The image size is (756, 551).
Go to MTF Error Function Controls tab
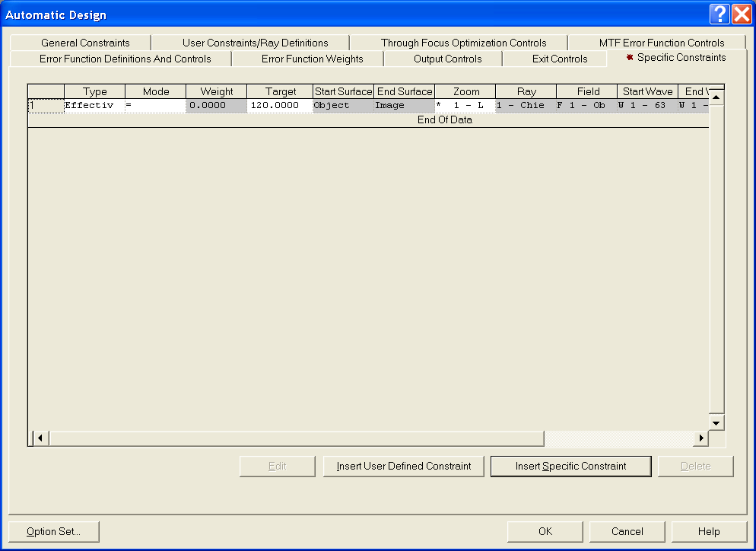coord(661,43)
